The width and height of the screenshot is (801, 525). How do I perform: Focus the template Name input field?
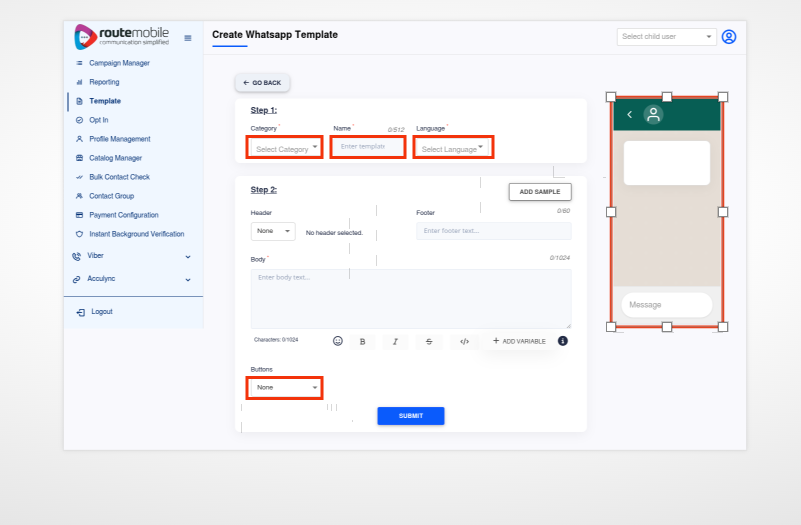point(368,147)
